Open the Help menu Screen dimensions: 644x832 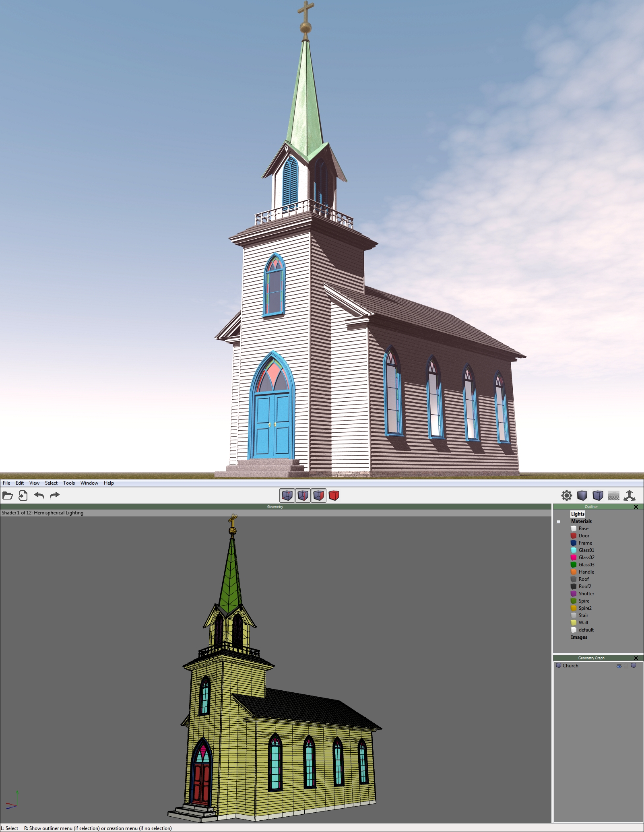[x=109, y=483]
